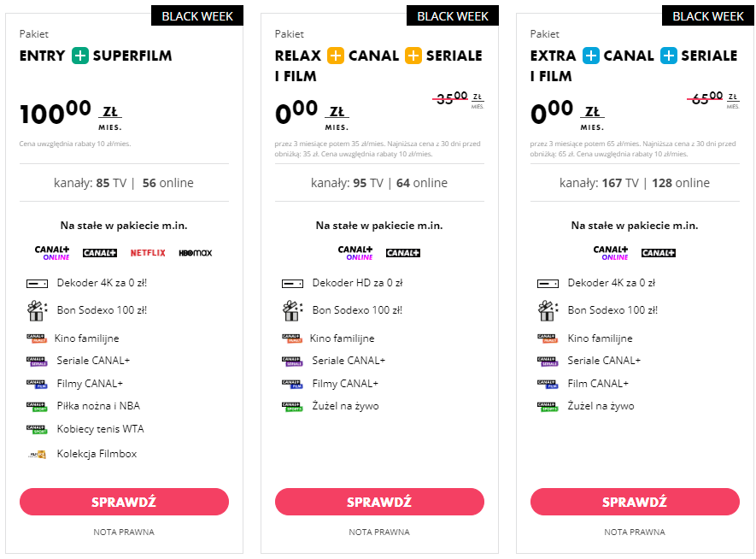Click BLACK WEEK badge on Relax package
This screenshot has height=559, width=756.
pos(453,16)
